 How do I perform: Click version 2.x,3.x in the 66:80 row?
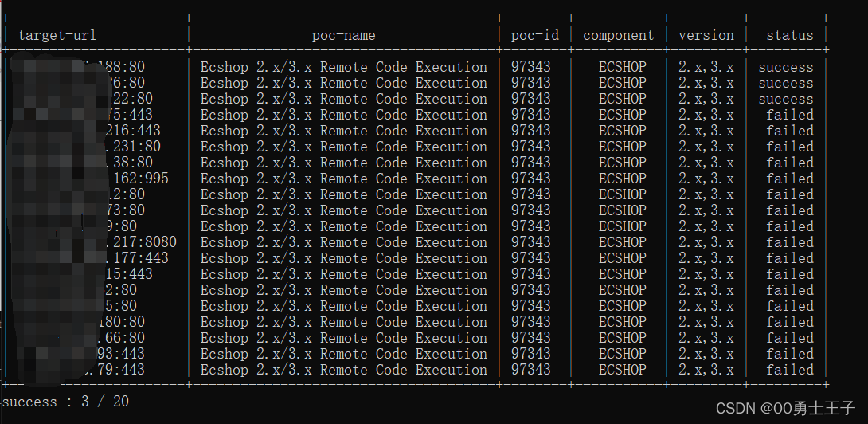[x=706, y=338]
